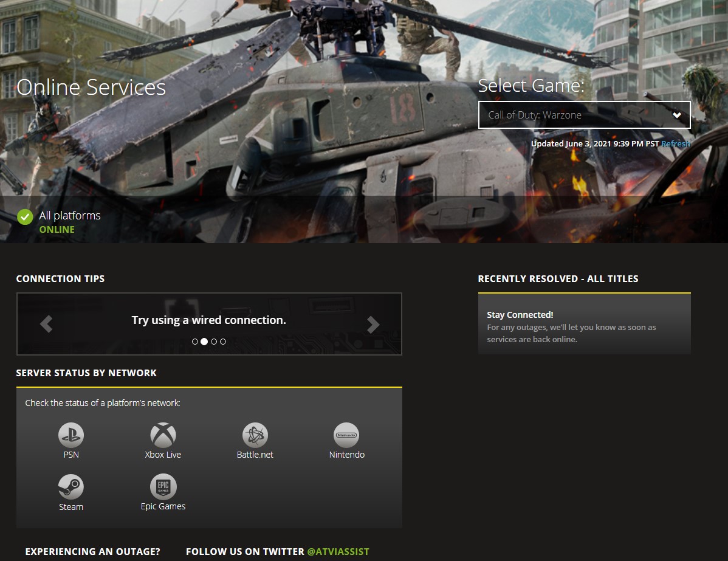
Task: Show the next connection tip
Action: pyautogui.click(x=373, y=325)
